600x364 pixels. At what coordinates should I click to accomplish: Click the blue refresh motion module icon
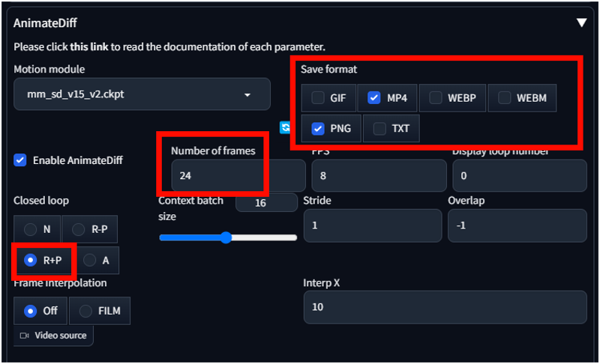(285, 127)
